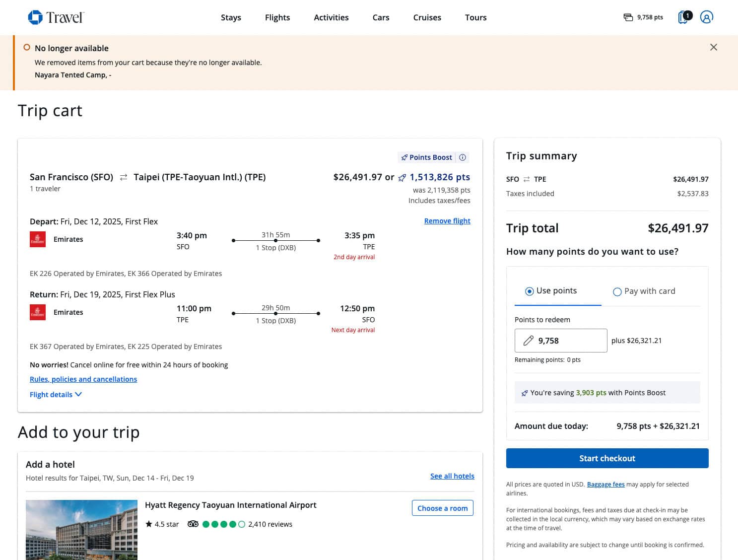Click the 2,410 reviews text
Screen dimensions: 738x560
point(270,524)
